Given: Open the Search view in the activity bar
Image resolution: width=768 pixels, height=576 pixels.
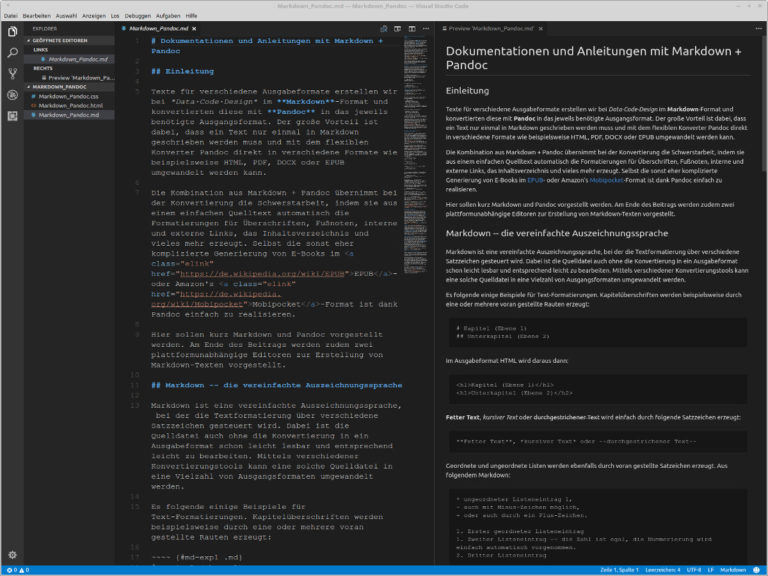Looking at the screenshot, I should pyautogui.click(x=13, y=52).
